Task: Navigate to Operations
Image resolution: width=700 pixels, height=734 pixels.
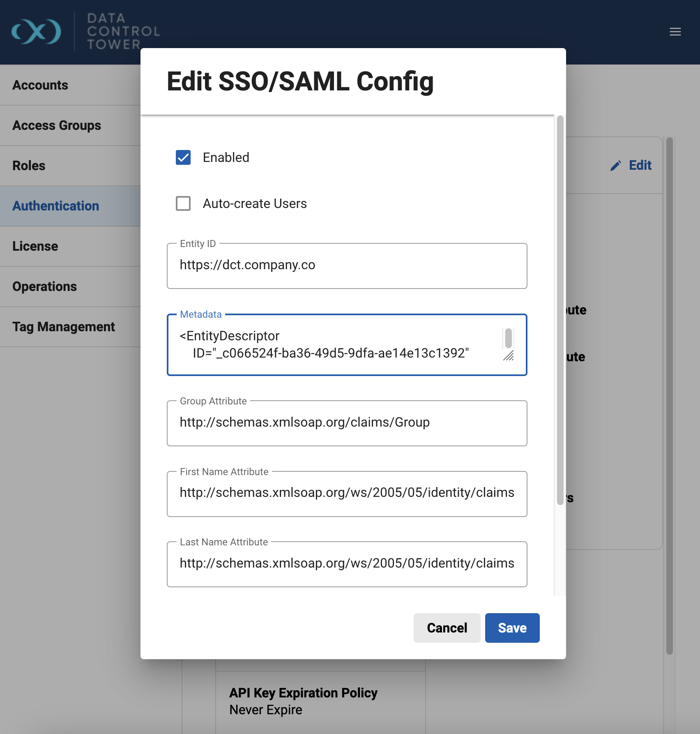Action: [70, 286]
